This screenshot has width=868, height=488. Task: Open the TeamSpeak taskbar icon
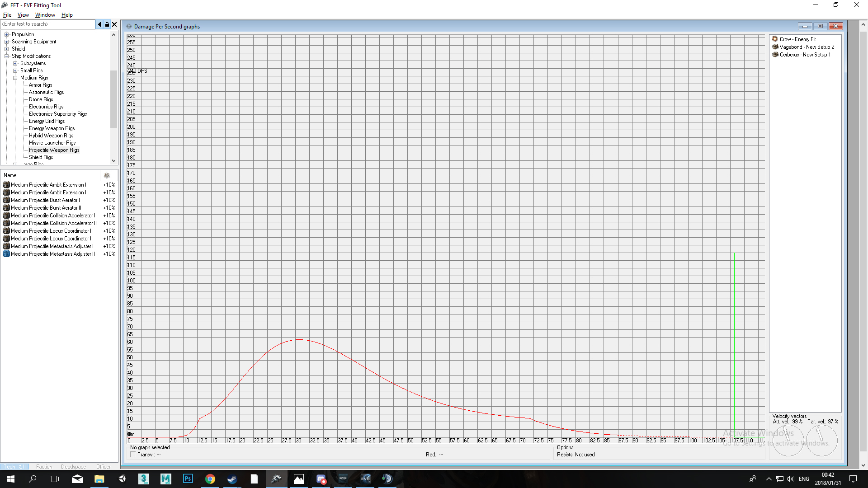click(x=387, y=479)
